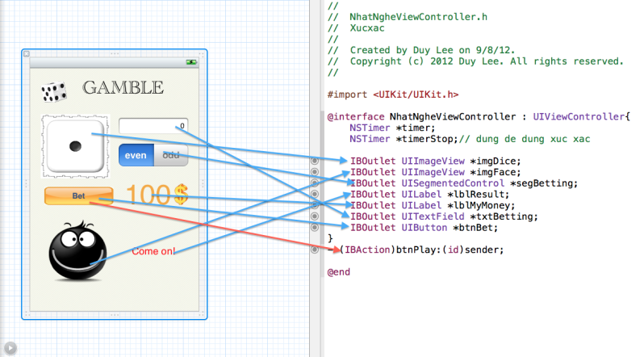Viewport: 644px width, 357px height.
Task: Select the red "Come on!" label
Action: point(153,252)
